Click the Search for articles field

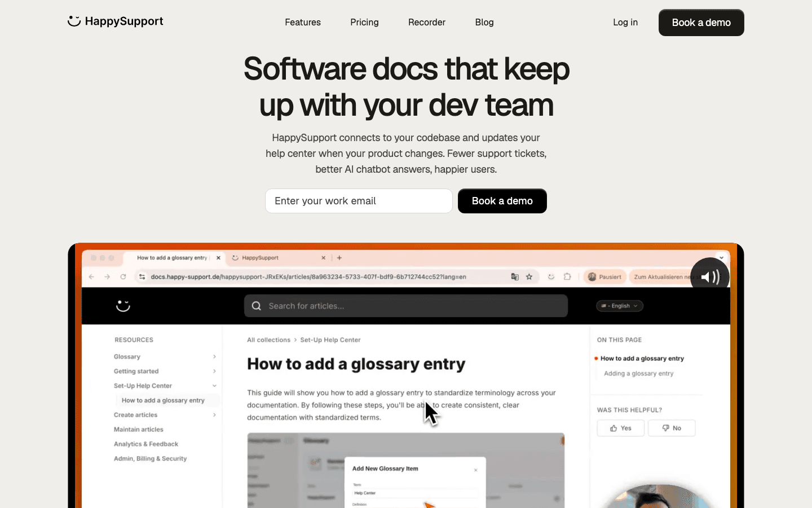tap(406, 306)
